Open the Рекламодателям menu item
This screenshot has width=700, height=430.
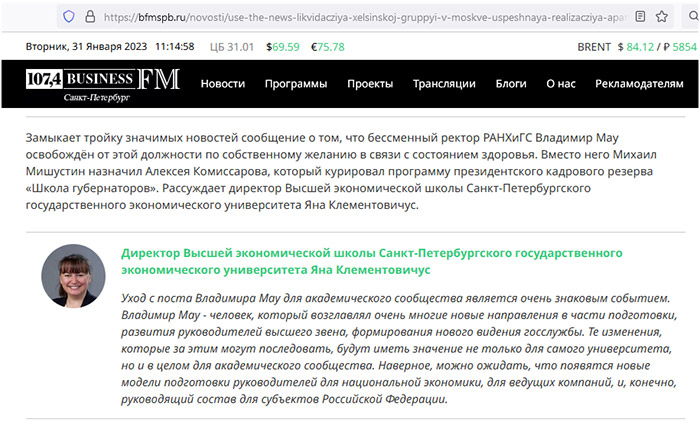[x=639, y=83]
